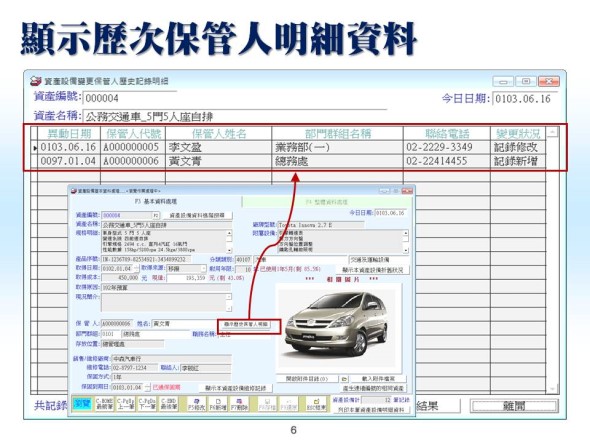Click the 維修電話 field 02-8797-1234
The height and width of the screenshot is (443, 590).
click(134, 368)
